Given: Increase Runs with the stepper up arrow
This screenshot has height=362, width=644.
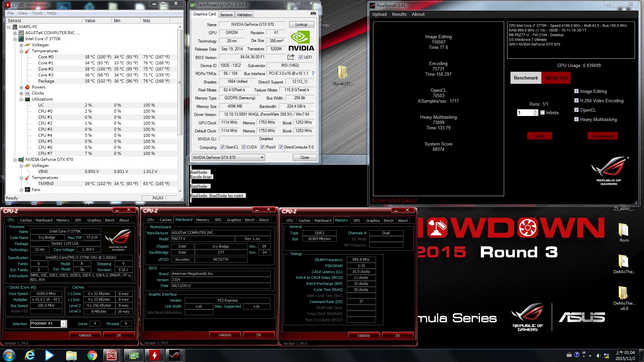Looking at the screenshot, I should point(536,111).
